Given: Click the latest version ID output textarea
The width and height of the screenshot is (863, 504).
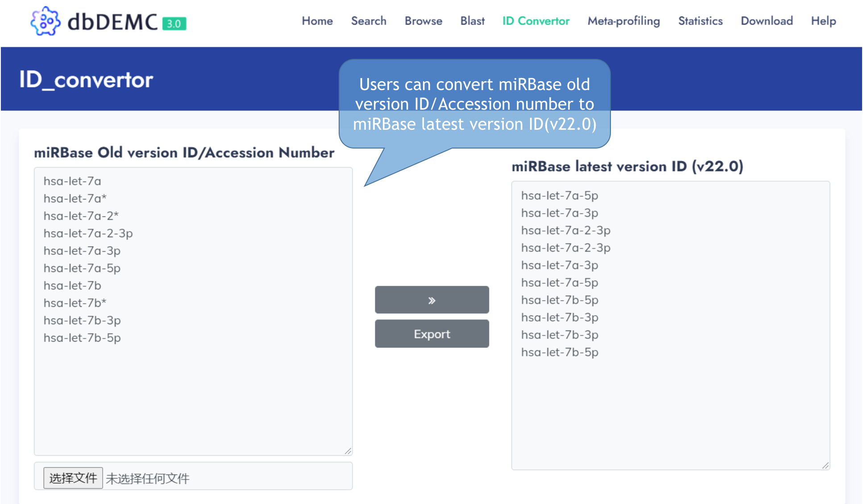Looking at the screenshot, I should click(671, 326).
